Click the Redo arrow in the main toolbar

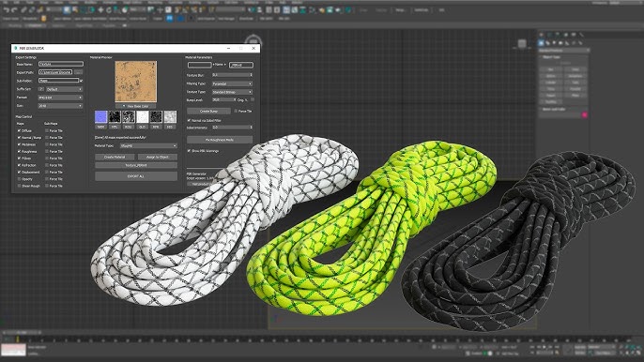coord(14,10)
